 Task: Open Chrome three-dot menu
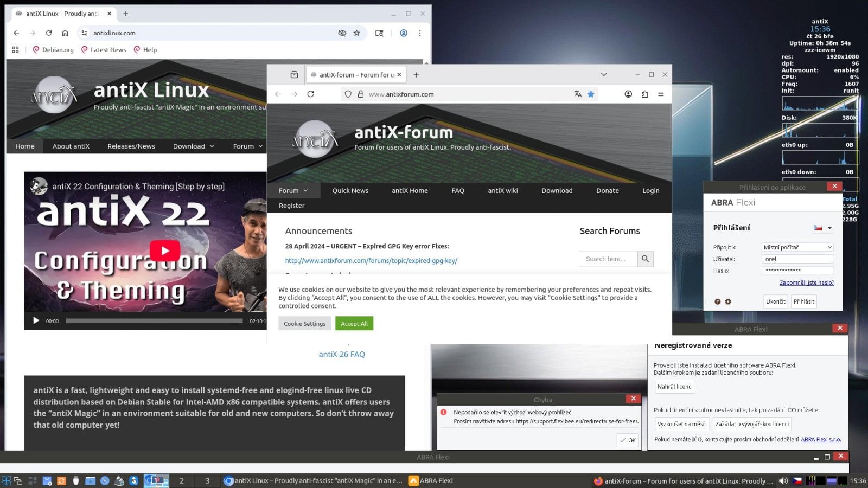[x=420, y=33]
